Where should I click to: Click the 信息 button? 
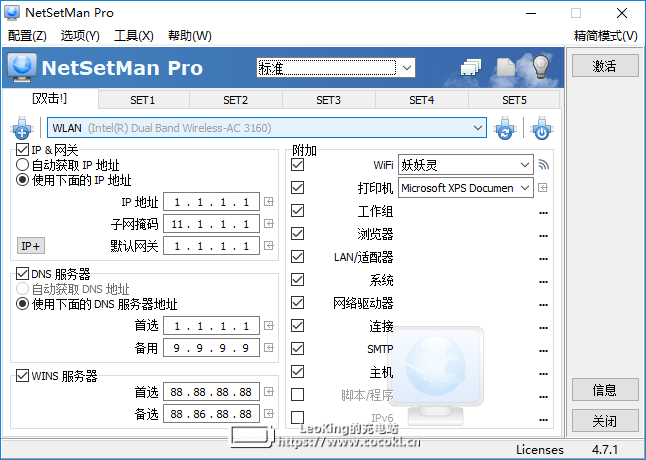click(604, 390)
